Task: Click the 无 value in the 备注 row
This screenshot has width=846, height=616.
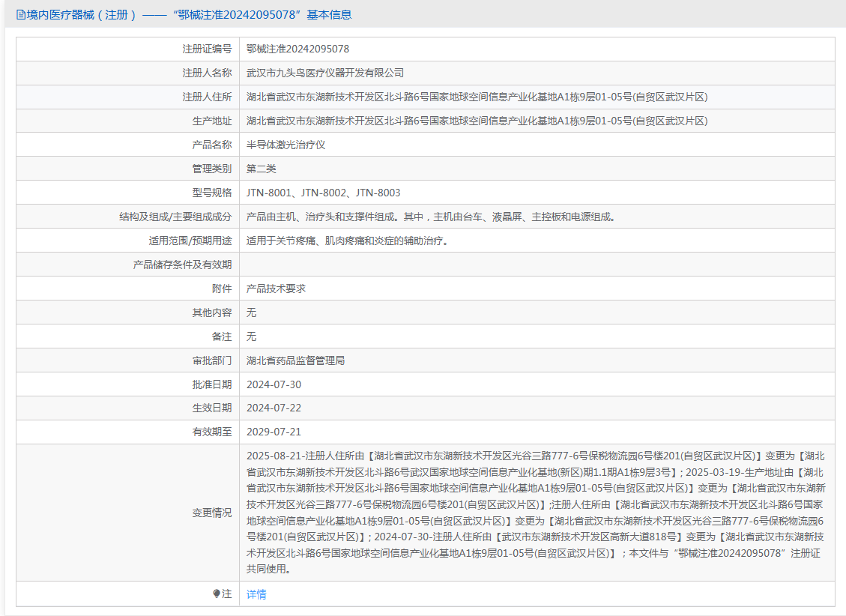Action: (252, 336)
